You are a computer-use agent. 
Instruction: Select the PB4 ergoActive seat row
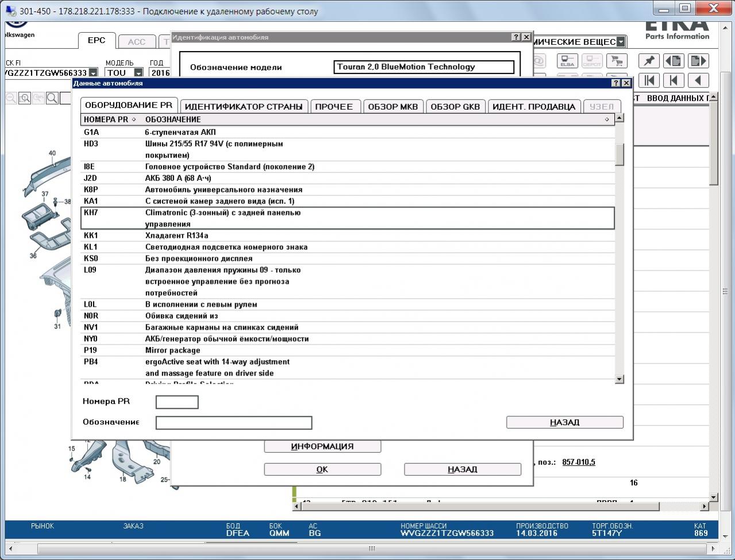pyautogui.click(x=348, y=368)
